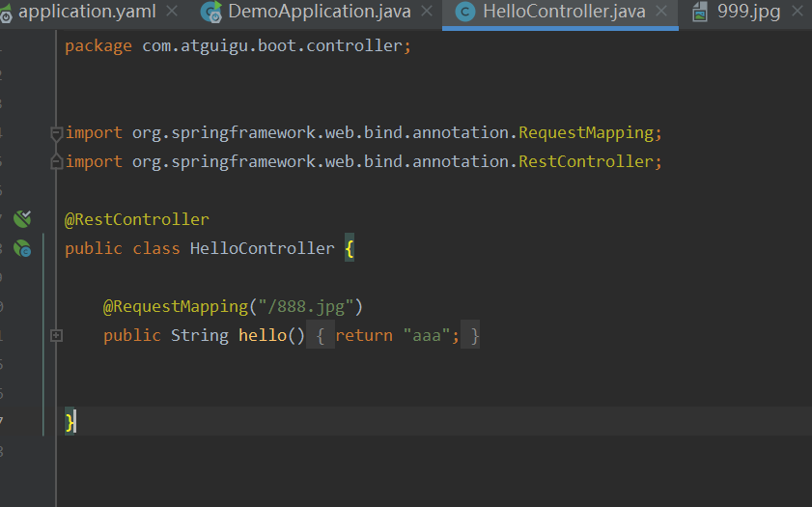Switch to the application.yaml tab
This screenshot has width=812, height=507.
[87, 12]
